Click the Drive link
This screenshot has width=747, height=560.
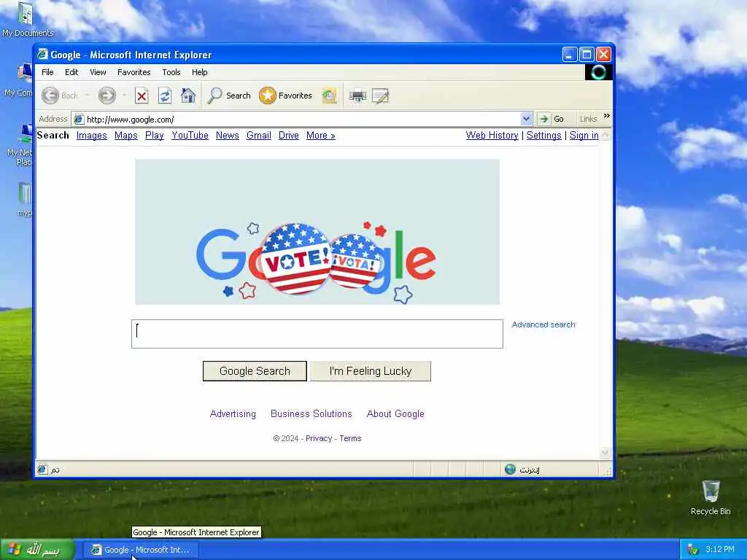289,135
